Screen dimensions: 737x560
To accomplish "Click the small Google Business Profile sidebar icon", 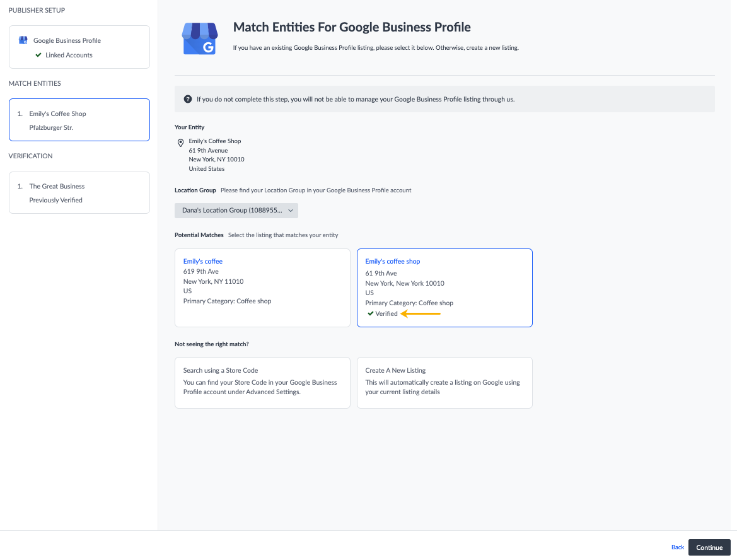I will [x=23, y=40].
